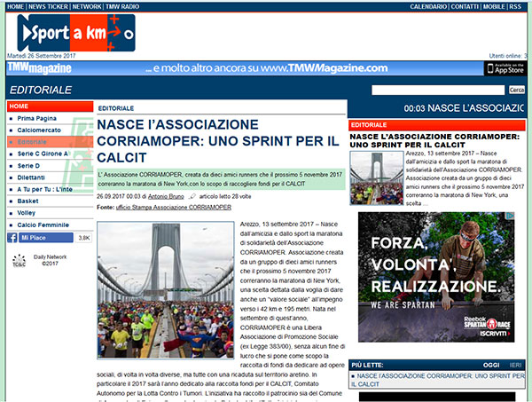Go to the Basket section
Image resolution: width=532 pixels, height=402 pixels.
click(28, 201)
